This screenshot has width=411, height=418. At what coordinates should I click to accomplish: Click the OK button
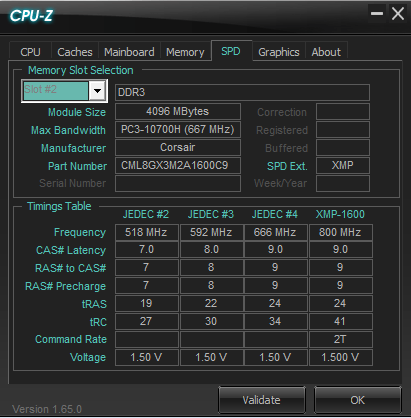[358, 400]
